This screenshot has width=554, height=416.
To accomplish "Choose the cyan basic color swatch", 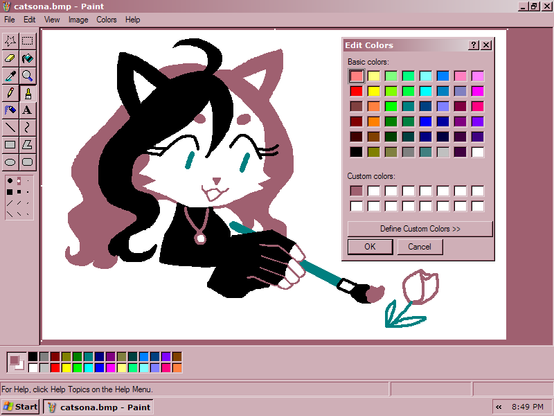I will (x=425, y=91).
